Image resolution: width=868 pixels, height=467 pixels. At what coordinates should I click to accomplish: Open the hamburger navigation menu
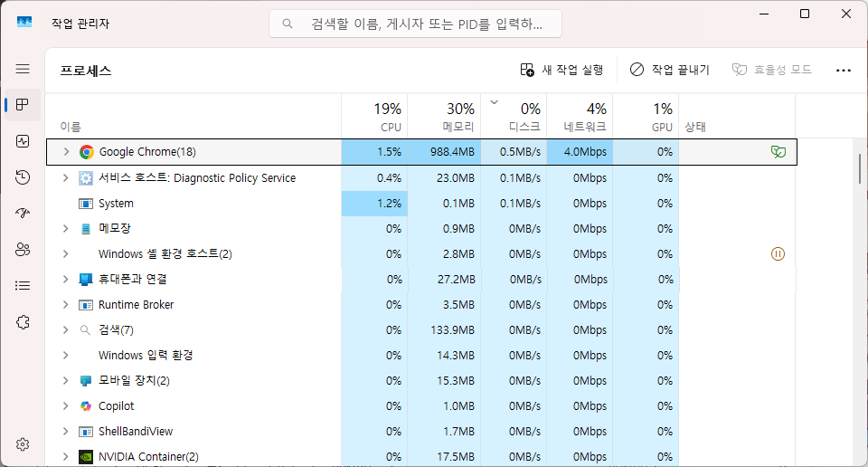click(x=23, y=69)
